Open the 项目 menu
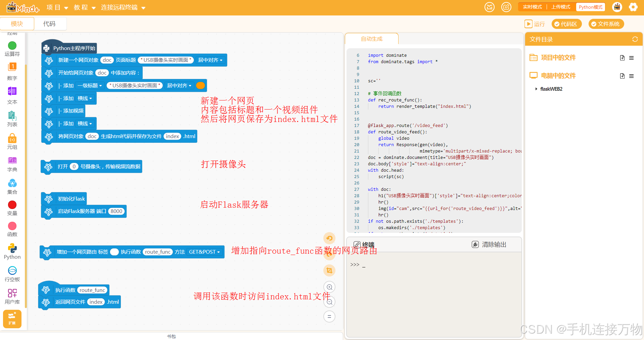This screenshot has height=340, width=644. (x=57, y=7)
